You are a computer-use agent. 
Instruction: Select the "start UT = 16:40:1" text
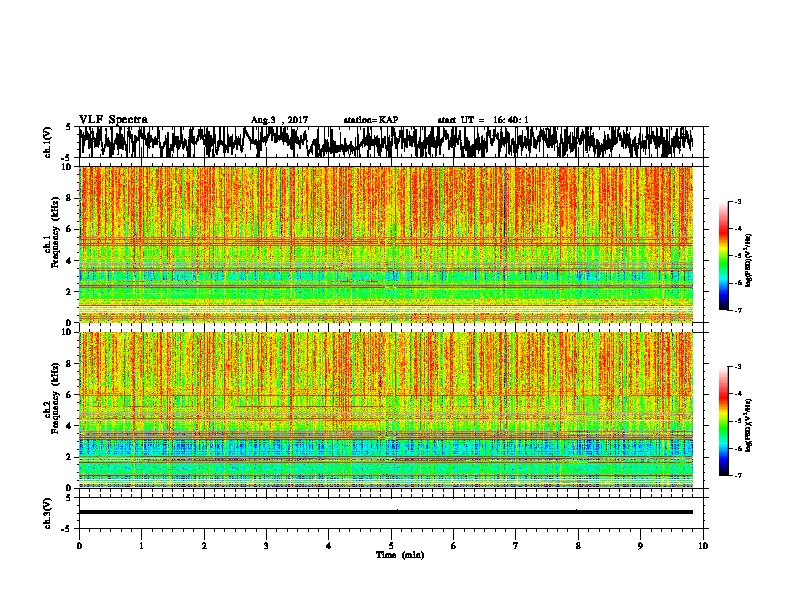click(x=483, y=120)
